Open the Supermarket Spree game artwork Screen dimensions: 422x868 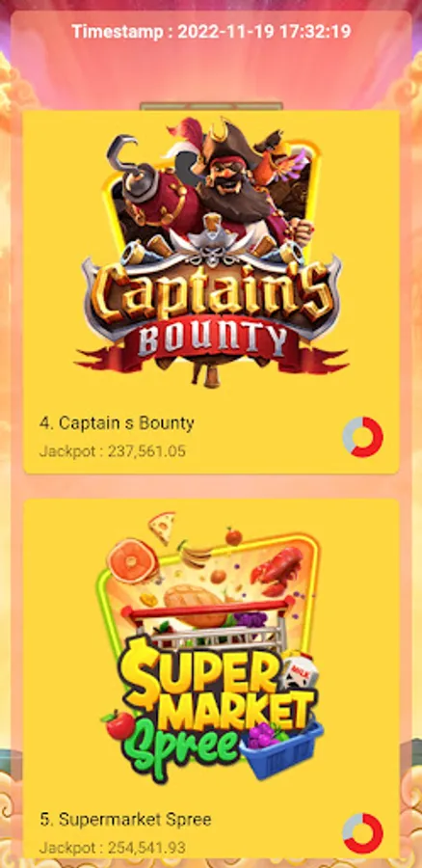211,646
